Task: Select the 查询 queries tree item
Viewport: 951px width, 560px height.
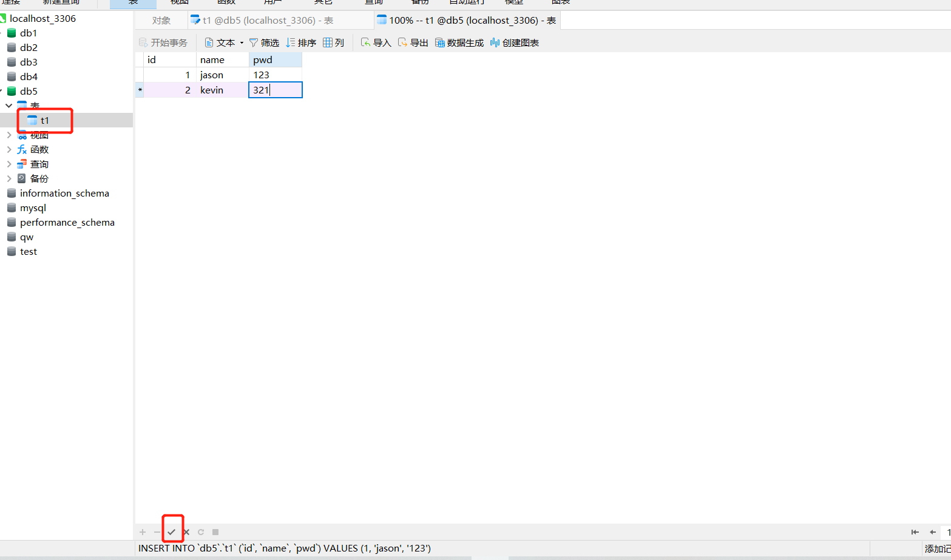Action: [39, 164]
